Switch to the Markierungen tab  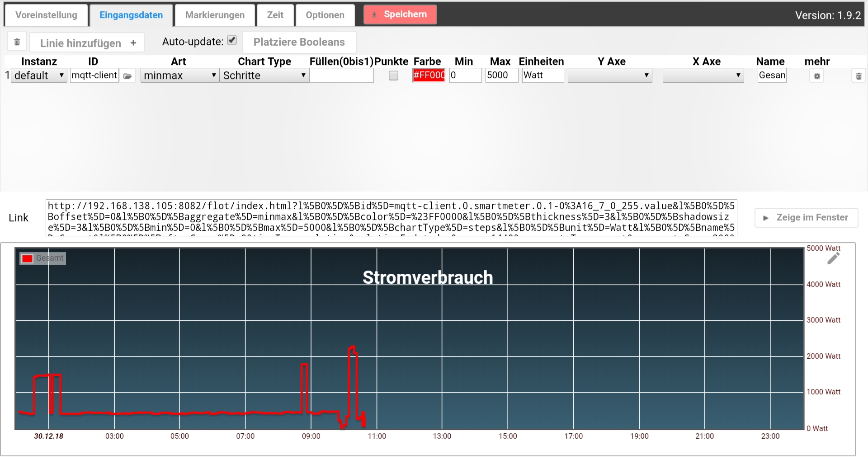(215, 15)
